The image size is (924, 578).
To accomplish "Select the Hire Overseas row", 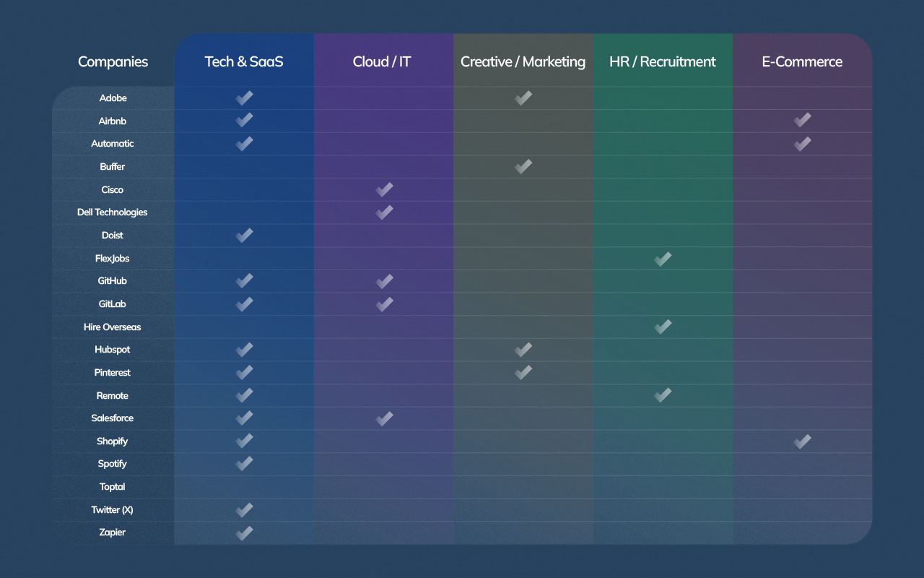I will (113, 327).
